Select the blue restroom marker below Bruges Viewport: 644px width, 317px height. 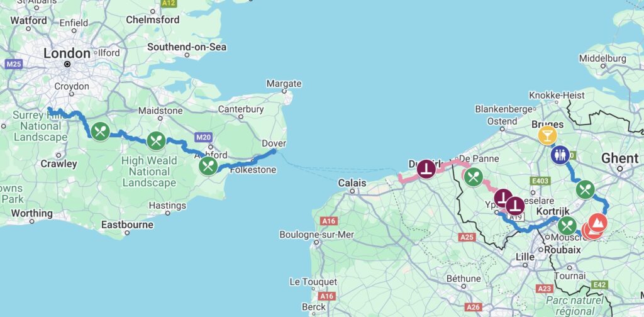click(560, 155)
